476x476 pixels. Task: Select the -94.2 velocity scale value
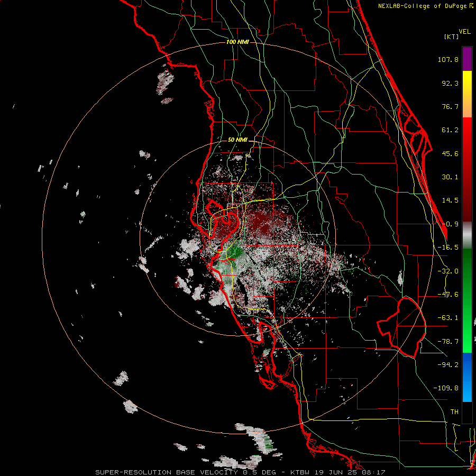448,364
